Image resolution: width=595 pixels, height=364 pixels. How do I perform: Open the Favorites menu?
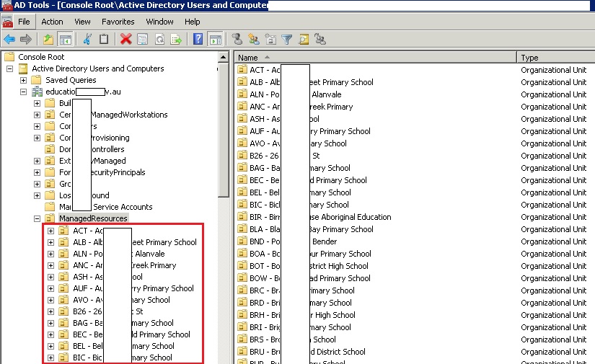(118, 22)
